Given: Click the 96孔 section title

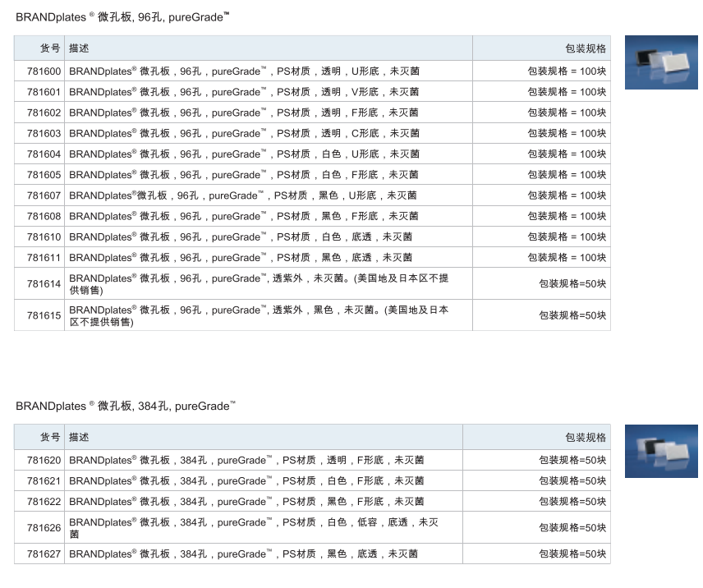Looking at the screenshot, I should click(122, 17).
